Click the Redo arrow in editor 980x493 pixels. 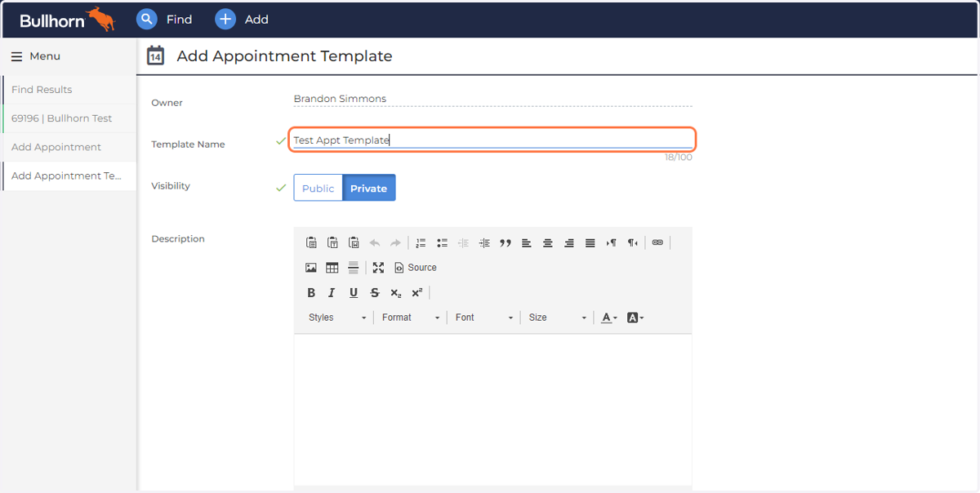pos(395,242)
